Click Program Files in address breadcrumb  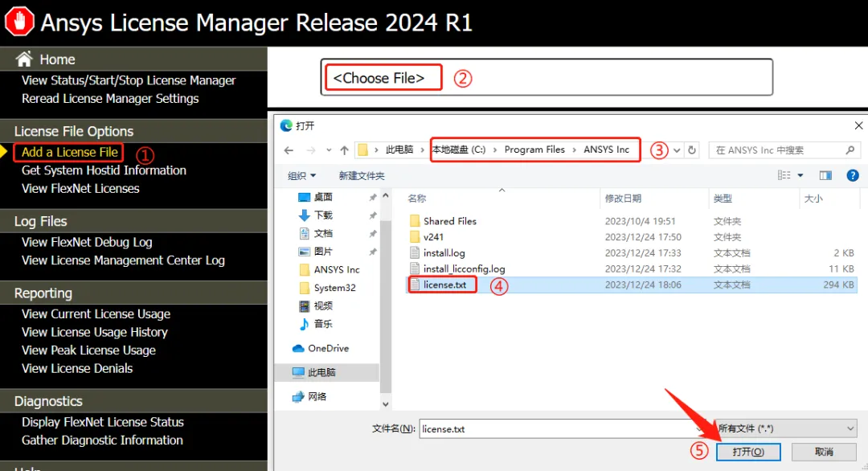pyautogui.click(x=534, y=150)
